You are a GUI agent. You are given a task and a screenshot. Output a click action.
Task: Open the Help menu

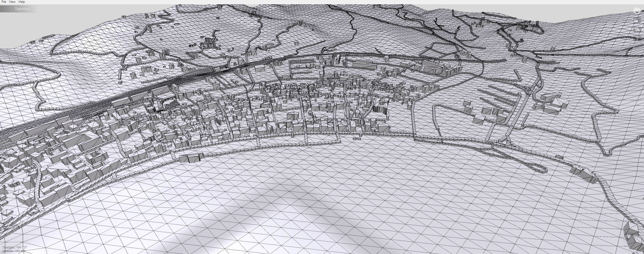[x=22, y=2]
